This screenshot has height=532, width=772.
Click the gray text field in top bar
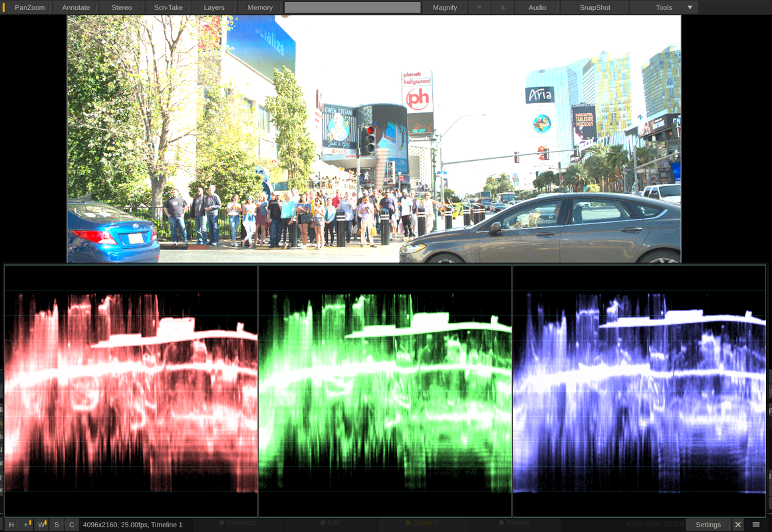(x=352, y=7)
